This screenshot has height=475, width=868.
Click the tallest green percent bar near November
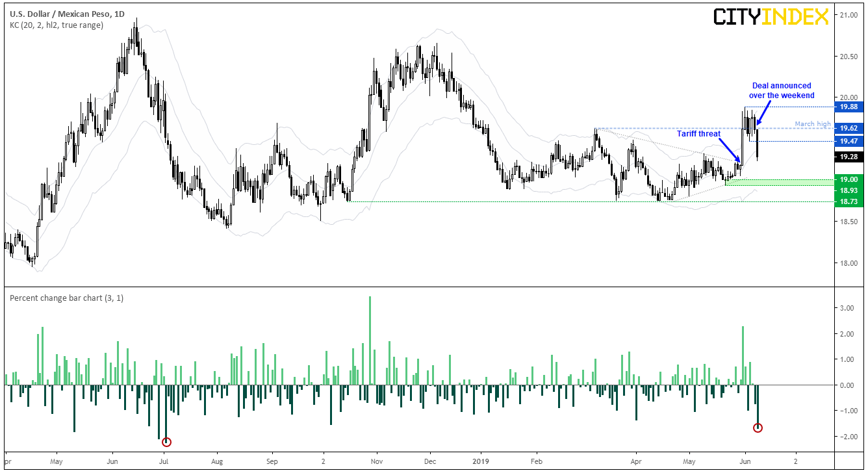click(370, 340)
